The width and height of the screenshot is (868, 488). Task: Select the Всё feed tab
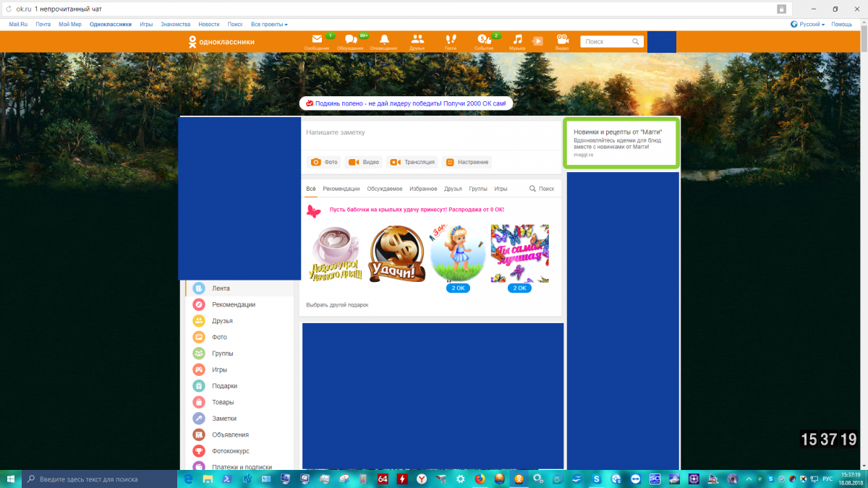coord(311,189)
